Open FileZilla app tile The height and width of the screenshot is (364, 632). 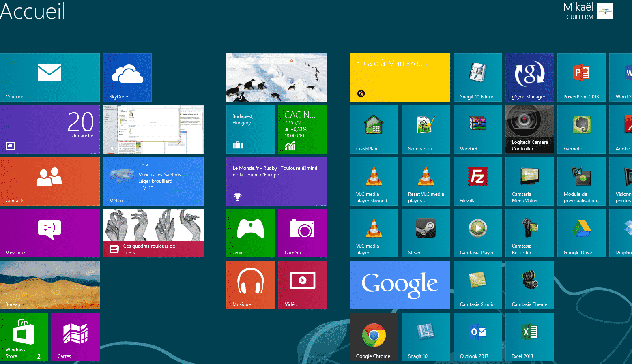[477, 181]
